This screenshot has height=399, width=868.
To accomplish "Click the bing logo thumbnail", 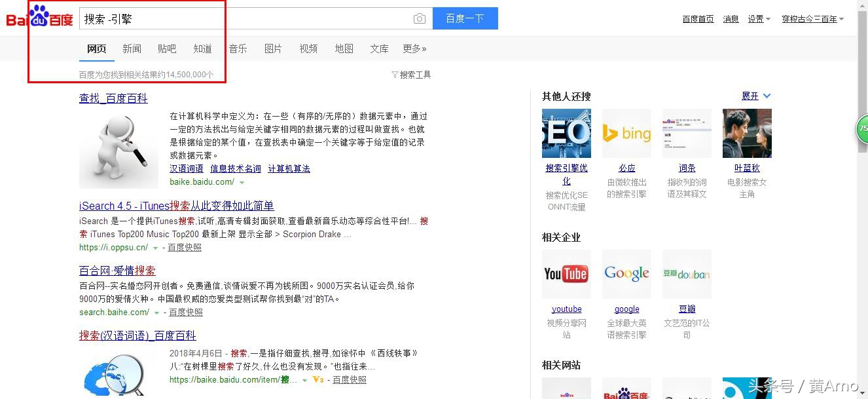I will pyautogui.click(x=626, y=133).
